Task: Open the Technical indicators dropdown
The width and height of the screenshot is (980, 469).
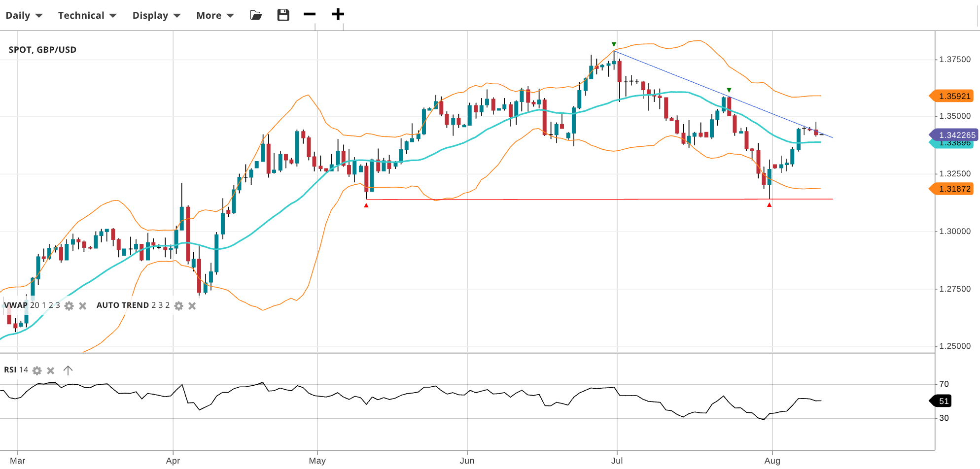Action: pos(87,15)
